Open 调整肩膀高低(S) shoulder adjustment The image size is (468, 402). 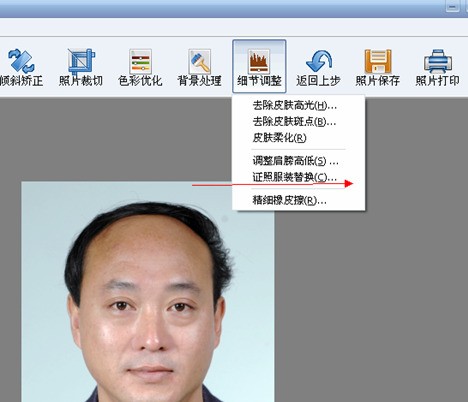[x=299, y=161]
